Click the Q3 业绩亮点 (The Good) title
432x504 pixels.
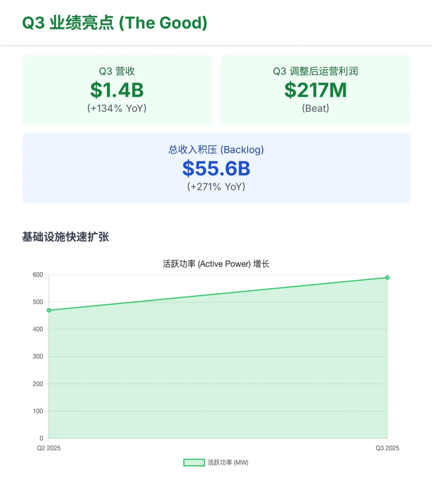[x=115, y=23]
